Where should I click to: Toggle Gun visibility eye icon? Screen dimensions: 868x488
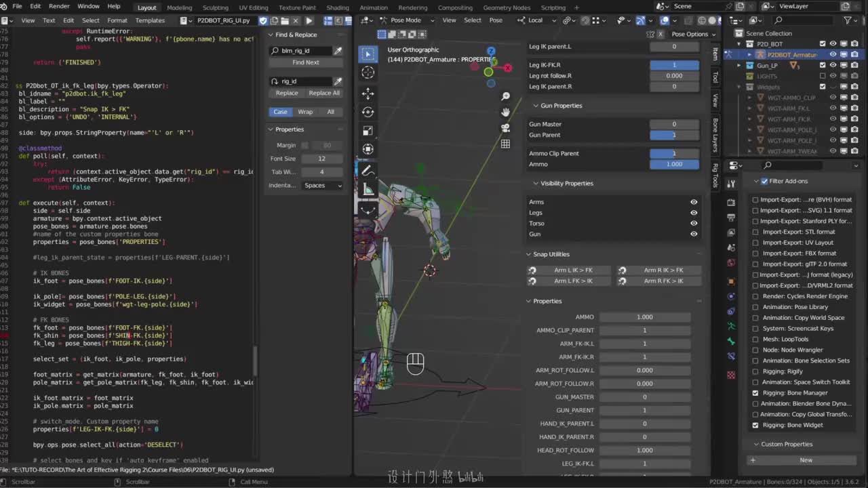[x=694, y=234]
